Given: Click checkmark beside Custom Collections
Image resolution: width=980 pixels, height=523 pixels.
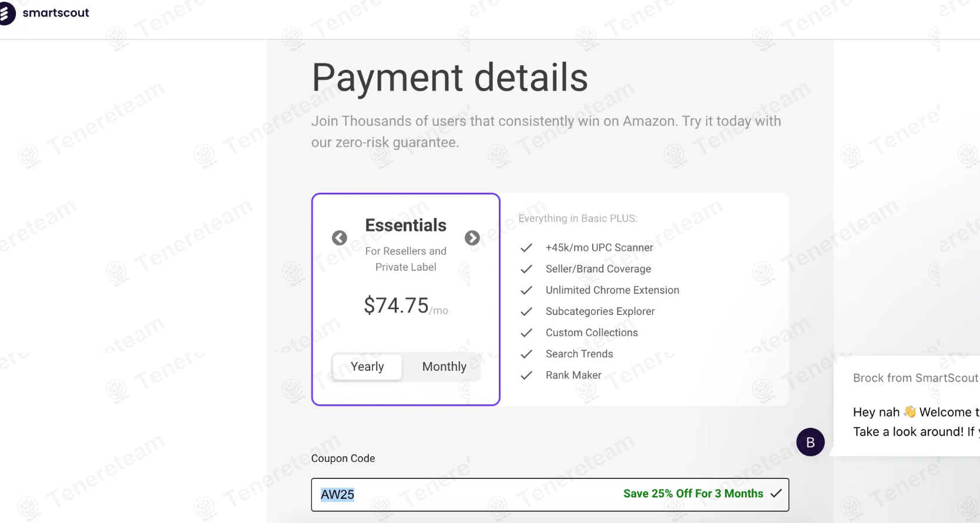Looking at the screenshot, I should point(526,333).
